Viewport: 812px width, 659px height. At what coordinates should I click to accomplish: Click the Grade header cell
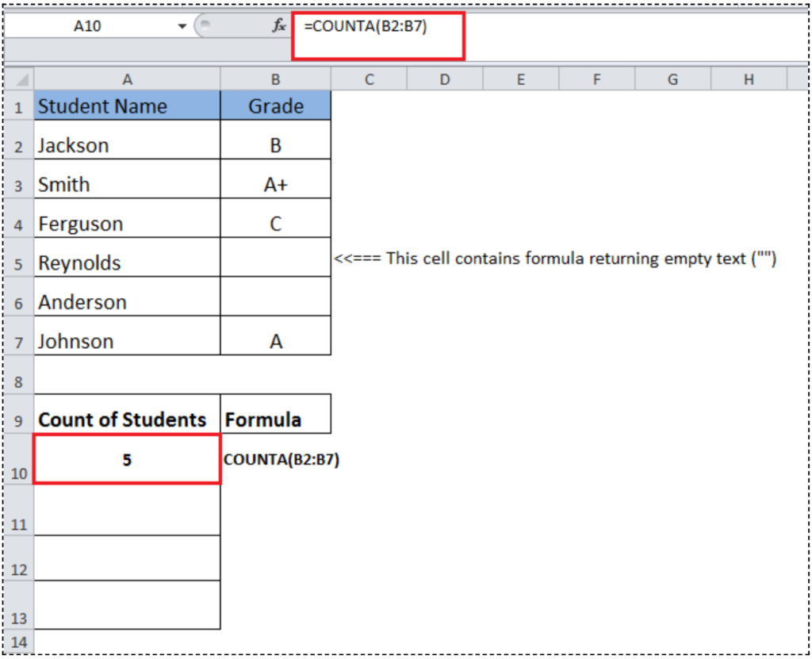[x=275, y=105]
